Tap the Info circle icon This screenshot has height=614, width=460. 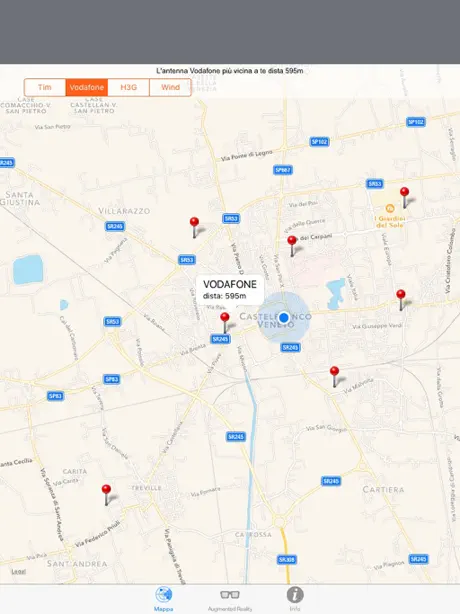pyautogui.click(x=295, y=594)
